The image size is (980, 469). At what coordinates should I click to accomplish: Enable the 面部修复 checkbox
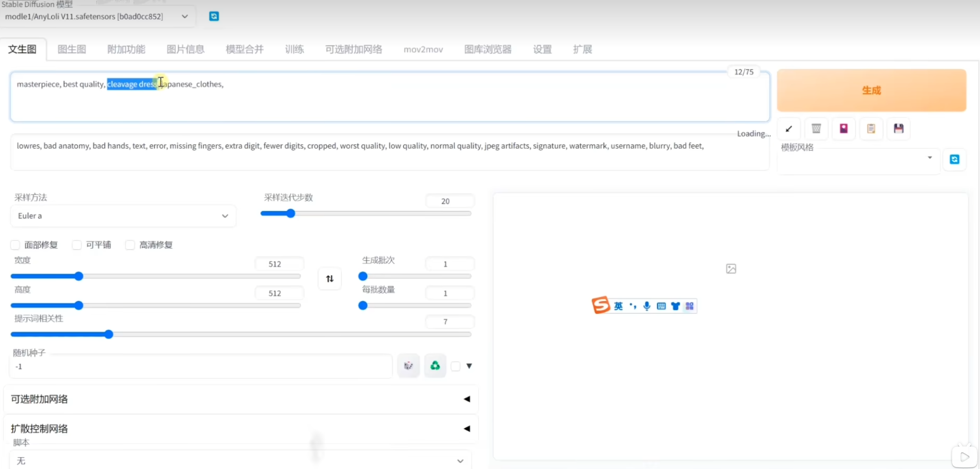[15, 245]
